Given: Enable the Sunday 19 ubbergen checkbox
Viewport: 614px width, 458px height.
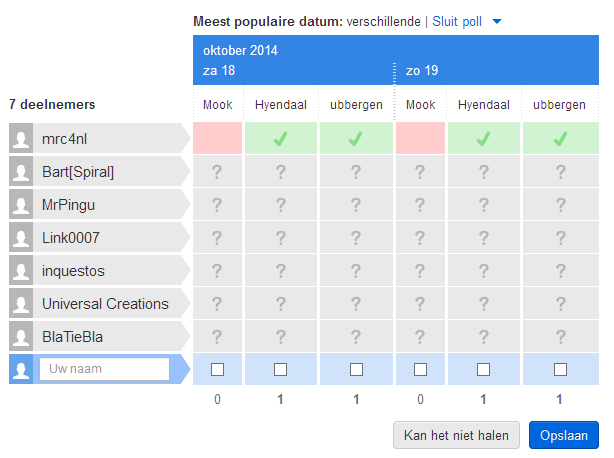Looking at the screenshot, I should coord(559,370).
